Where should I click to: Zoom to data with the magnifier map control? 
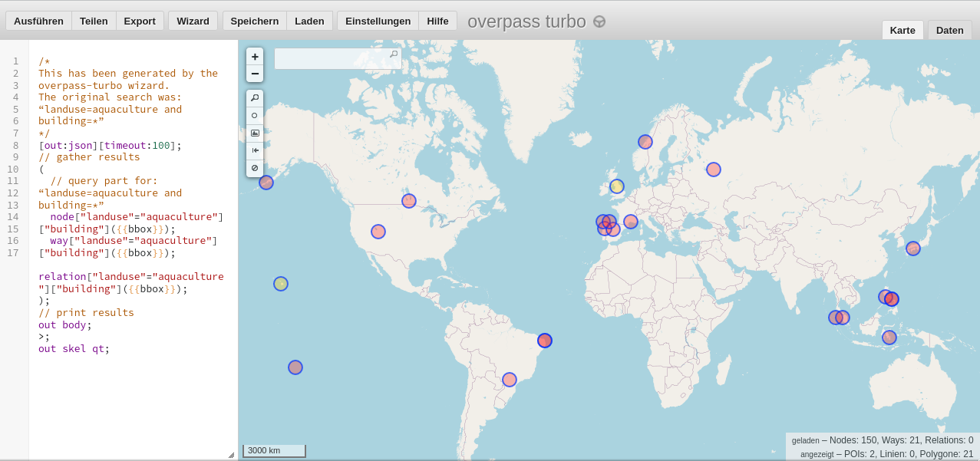click(255, 98)
